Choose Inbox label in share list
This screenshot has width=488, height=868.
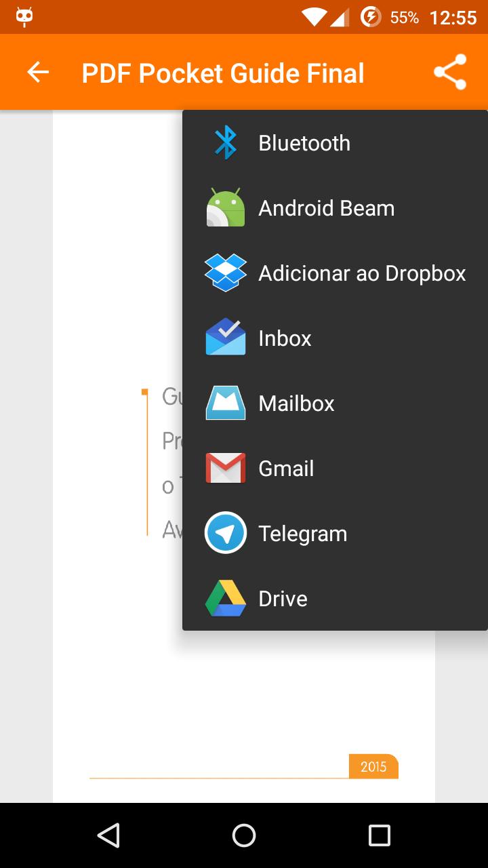pos(285,338)
